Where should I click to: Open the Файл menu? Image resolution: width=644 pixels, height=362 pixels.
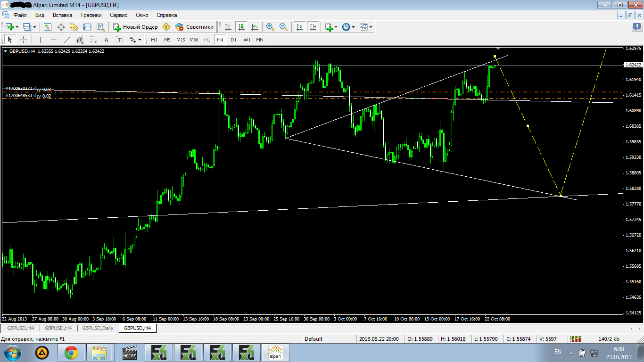tap(20, 15)
